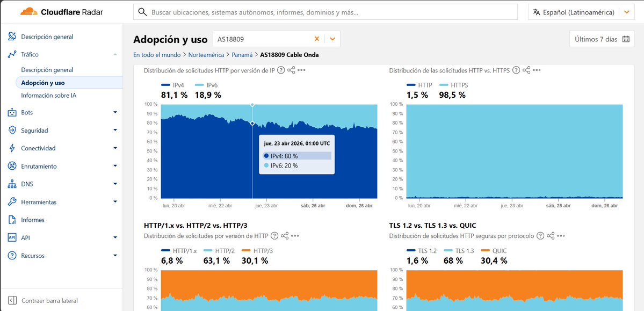Open more options for HTTP vs. HTTPS chart
This screenshot has height=311, width=644.
[537, 70]
